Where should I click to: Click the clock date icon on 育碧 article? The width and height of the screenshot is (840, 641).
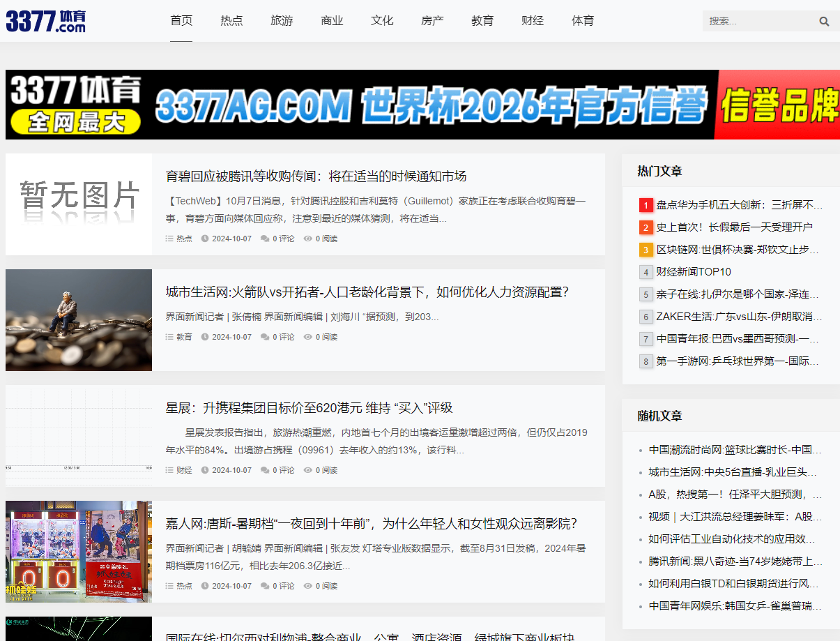click(x=205, y=239)
